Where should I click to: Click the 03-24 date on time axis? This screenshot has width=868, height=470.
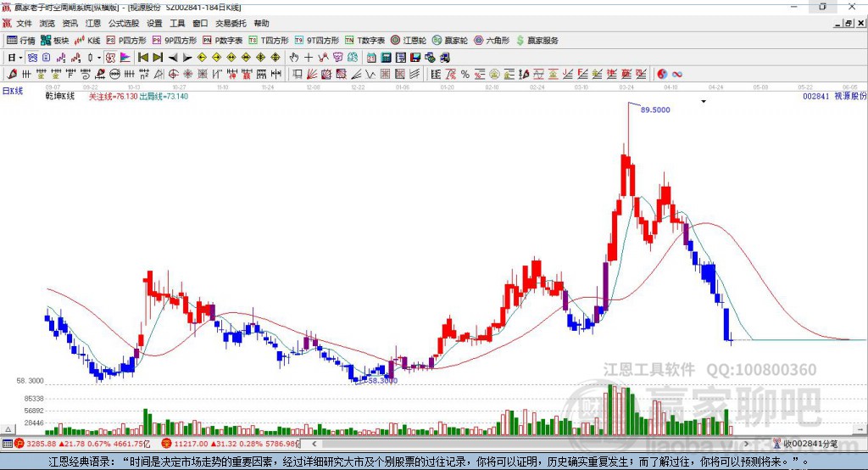tap(626, 87)
